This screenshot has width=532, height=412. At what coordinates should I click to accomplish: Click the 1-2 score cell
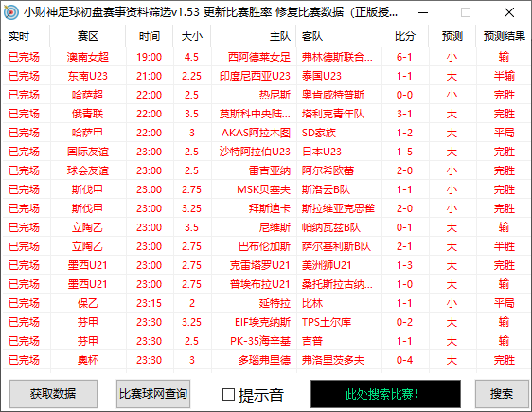pyautogui.click(x=404, y=133)
